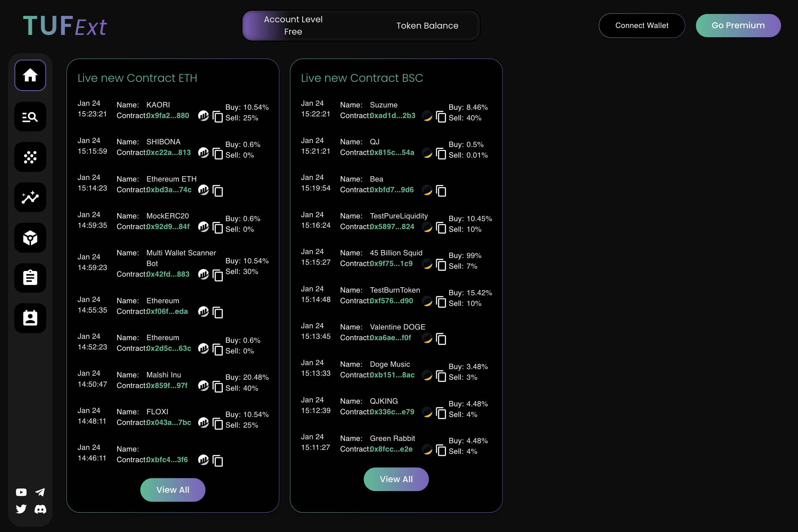Copy the Suzume contract address
The height and width of the screenshot is (532, 798).
point(441,117)
